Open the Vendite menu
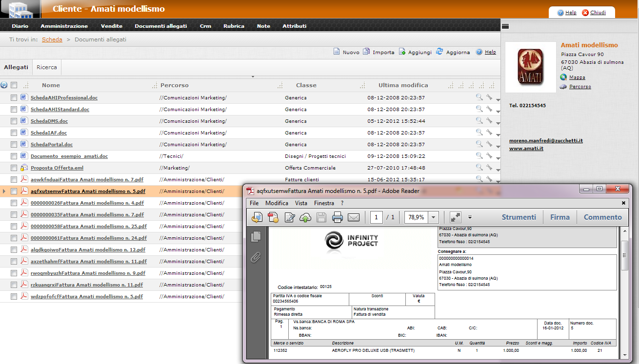Viewport: 639px width, 364px height. (x=111, y=26)
